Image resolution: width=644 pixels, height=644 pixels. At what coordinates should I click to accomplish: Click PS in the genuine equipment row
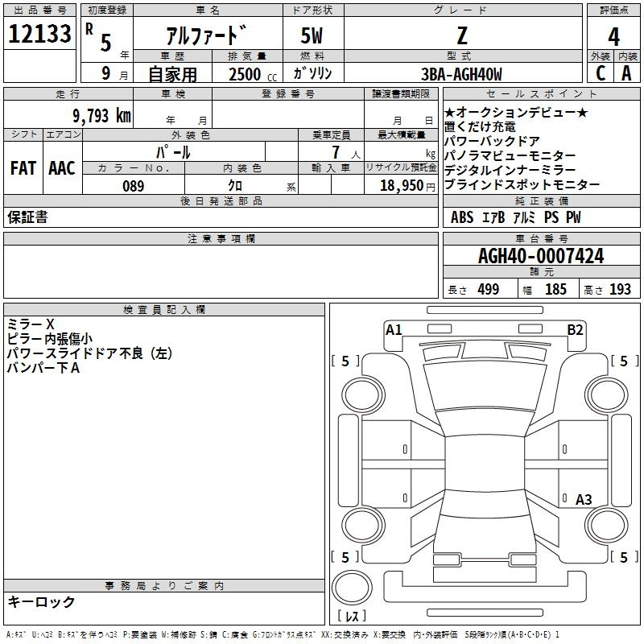point(551,217)
